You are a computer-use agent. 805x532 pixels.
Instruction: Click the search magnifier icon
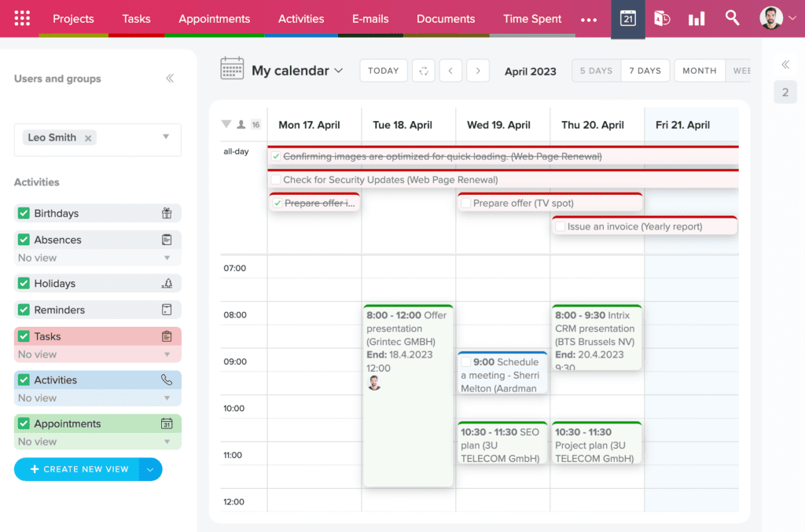tap(732, 17)
